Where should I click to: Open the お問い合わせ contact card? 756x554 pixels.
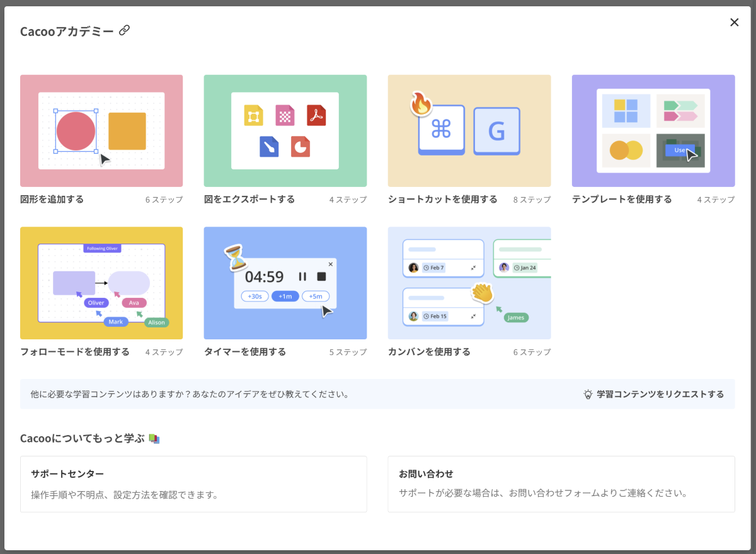[561, 484]
